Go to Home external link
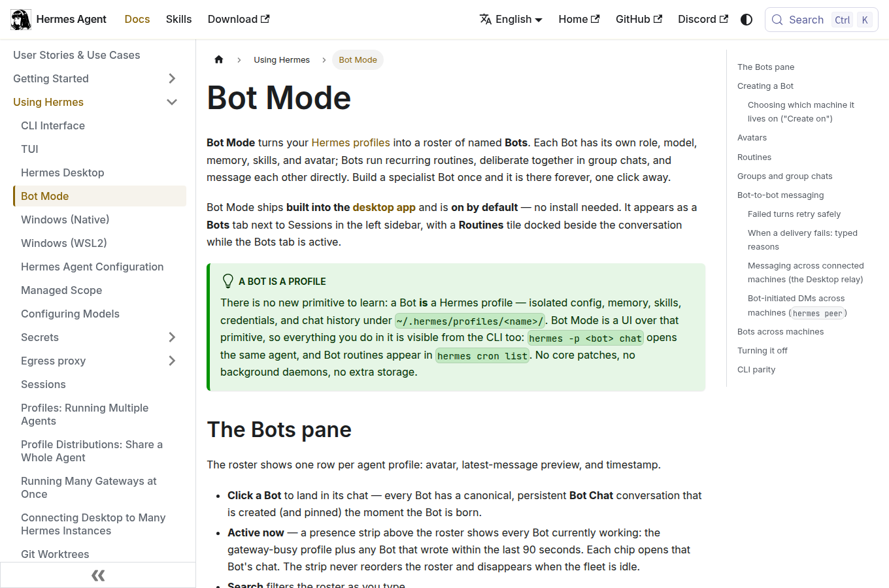The image size is (889, 588). (579, 20)
